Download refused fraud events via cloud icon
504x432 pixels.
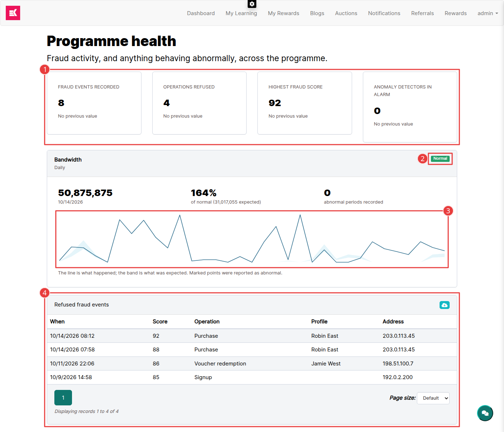click(x=445, y=305)
